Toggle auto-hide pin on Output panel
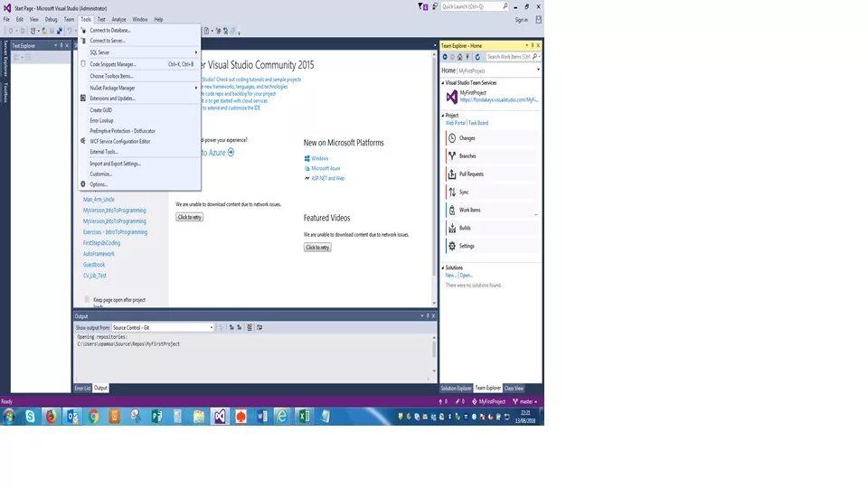 428,316
